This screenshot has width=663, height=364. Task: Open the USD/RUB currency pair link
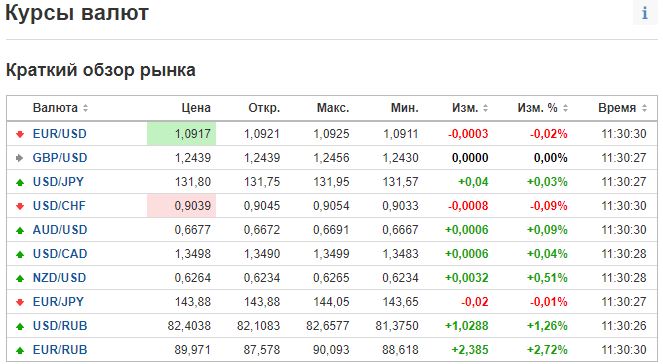(x=60, y=326)
